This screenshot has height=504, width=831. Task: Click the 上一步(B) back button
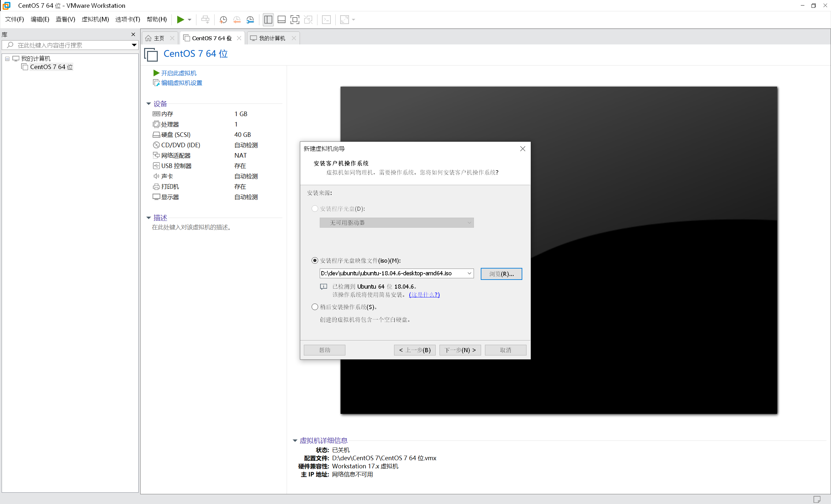(415, 350)
